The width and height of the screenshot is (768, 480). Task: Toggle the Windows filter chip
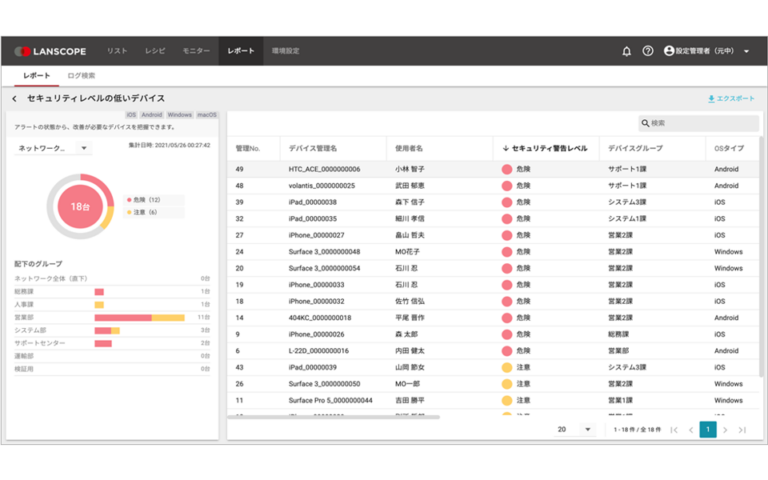click(x=180, y=115)
